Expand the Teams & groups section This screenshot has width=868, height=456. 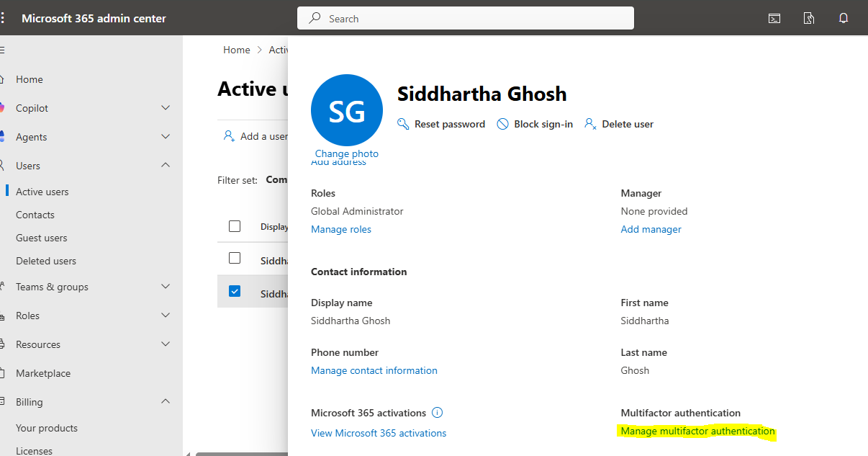166,287
